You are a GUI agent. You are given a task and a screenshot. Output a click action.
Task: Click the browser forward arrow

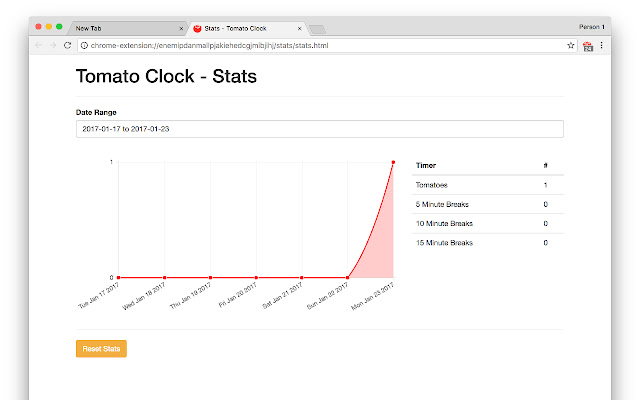[x=53, y=45]
